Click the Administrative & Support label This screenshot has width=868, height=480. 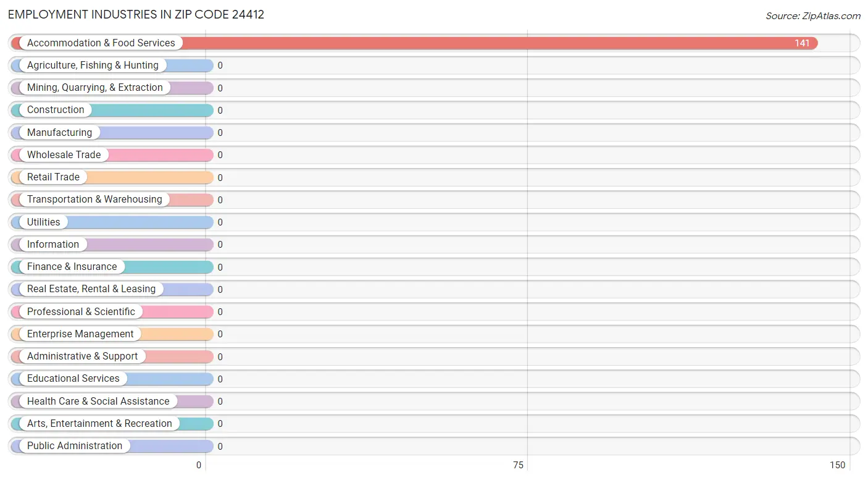[x=83, y=356]
